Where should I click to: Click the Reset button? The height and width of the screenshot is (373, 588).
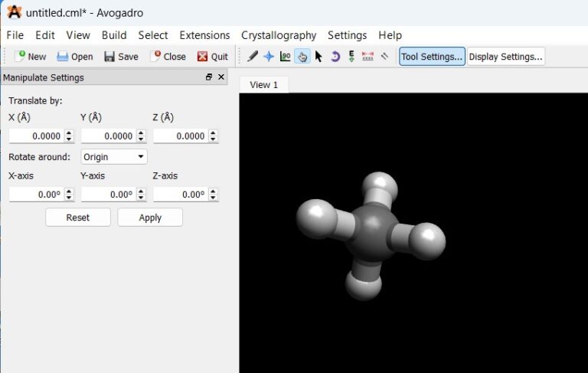(x=78, y=218)
